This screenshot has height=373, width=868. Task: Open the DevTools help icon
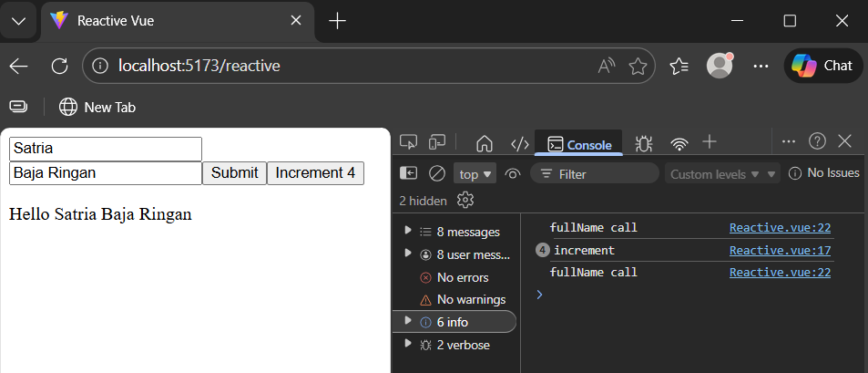pyautogui.click(x=817, y=141)
